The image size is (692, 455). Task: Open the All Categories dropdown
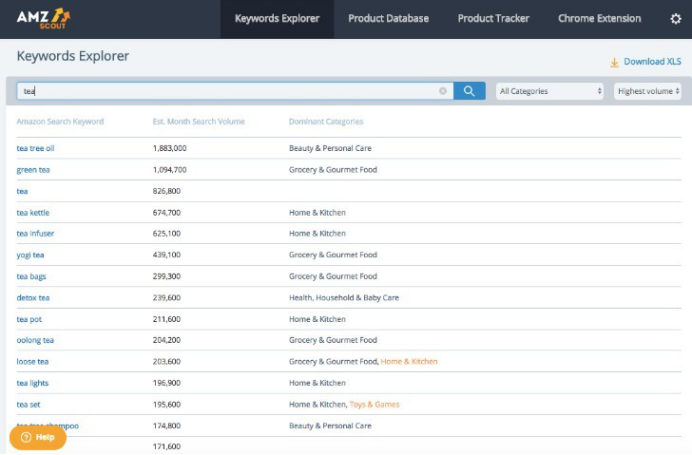[550, 91]
